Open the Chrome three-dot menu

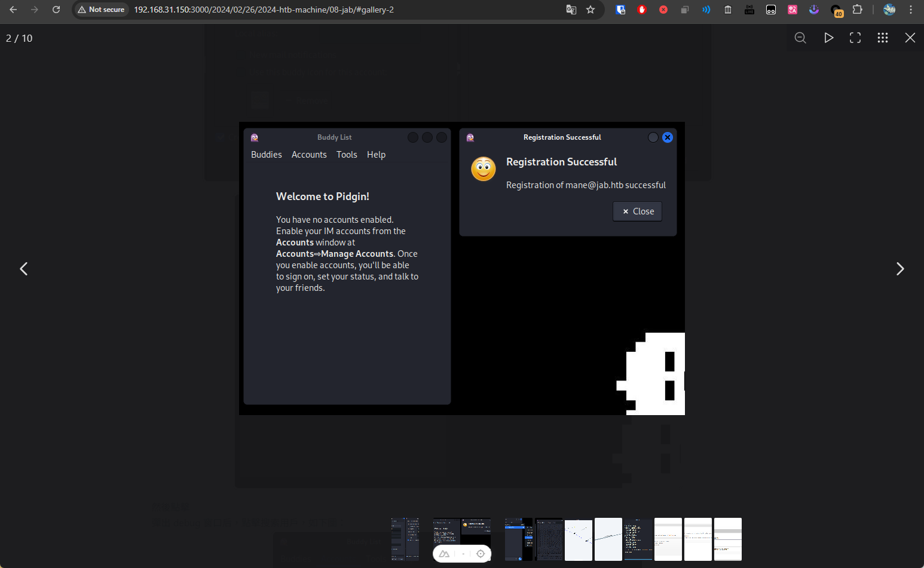[x=911, y=10]
